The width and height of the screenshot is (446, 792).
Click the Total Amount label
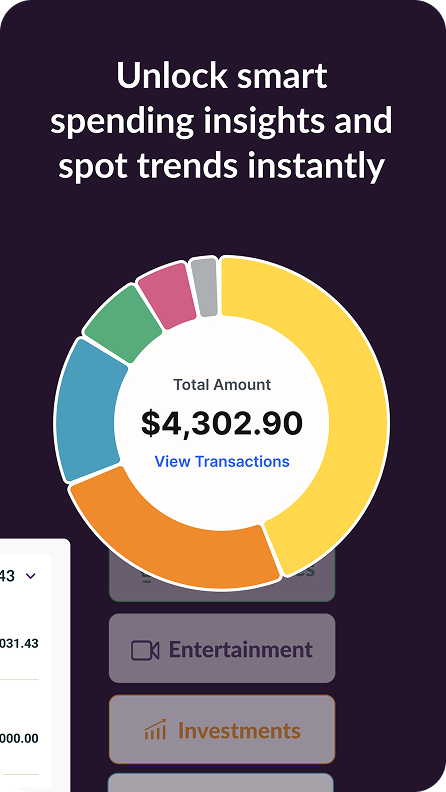pyautogui.click(x=222, y=384)
